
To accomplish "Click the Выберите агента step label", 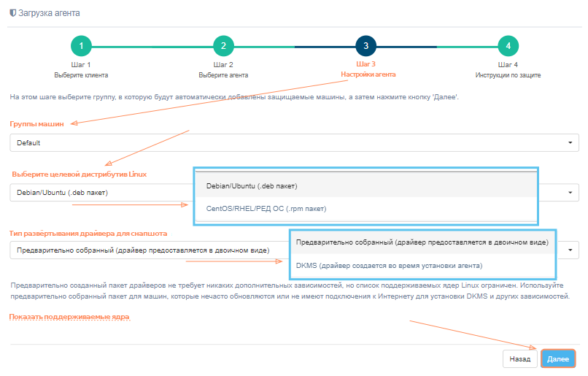I will (x=223, y=74).
